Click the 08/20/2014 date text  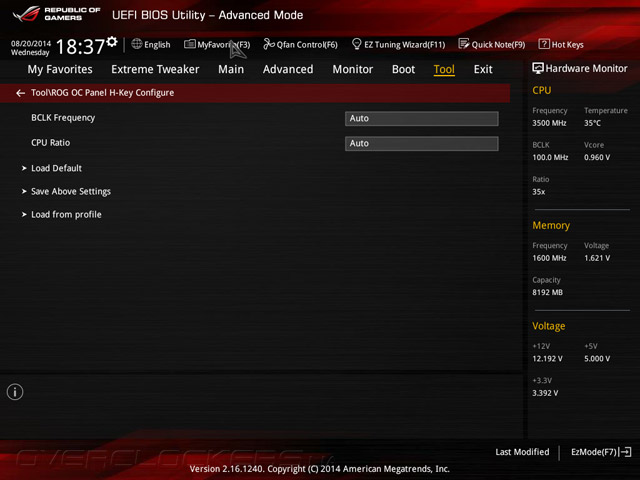pyautogui.click(x=31, y=43)
